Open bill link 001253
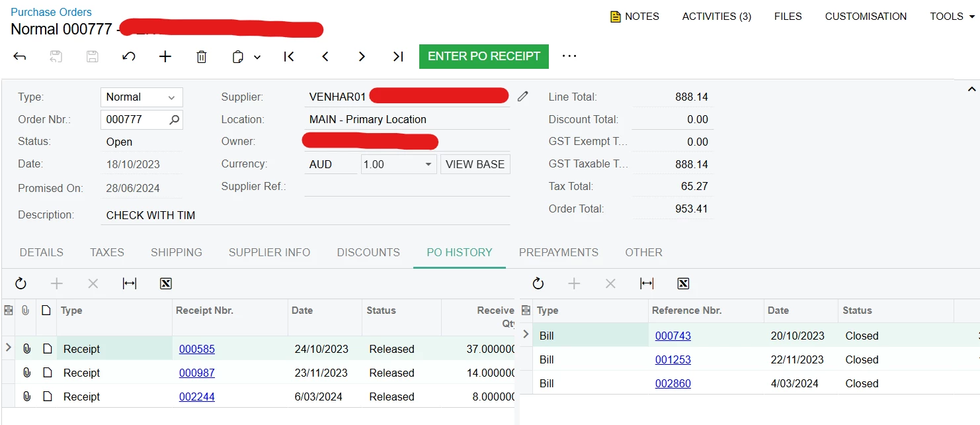 (673, 359)
